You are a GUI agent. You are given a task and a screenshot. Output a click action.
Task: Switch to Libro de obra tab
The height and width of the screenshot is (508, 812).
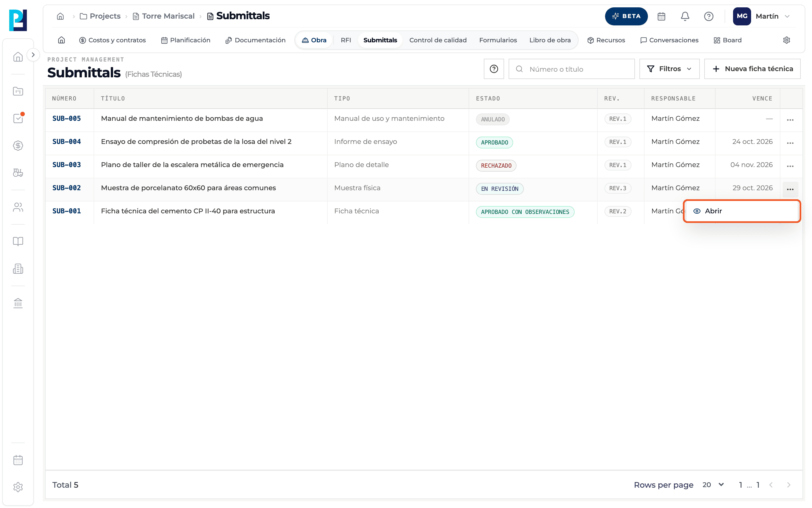550,40
